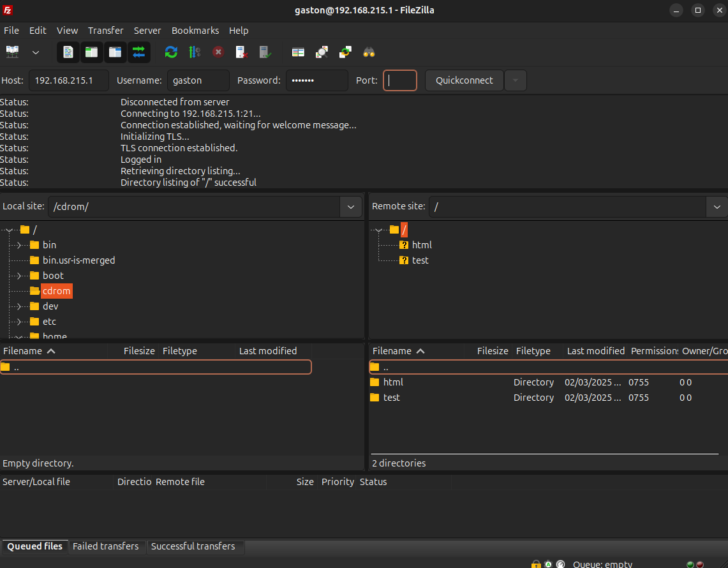Click the Local site path field

click(194, 207)
